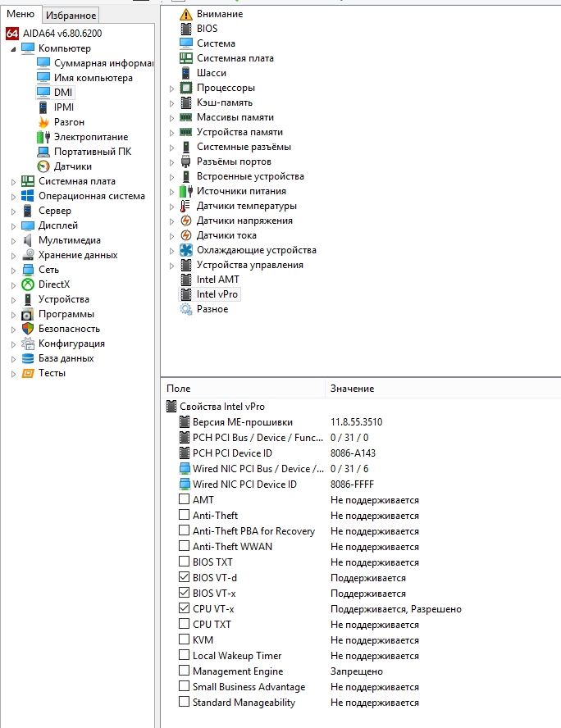
Task: Select the База данных database icon
Action: coord(28,358)
